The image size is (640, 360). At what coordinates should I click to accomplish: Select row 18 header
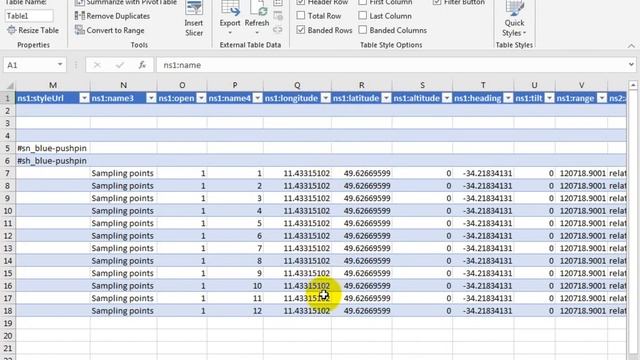coord(8,311)
